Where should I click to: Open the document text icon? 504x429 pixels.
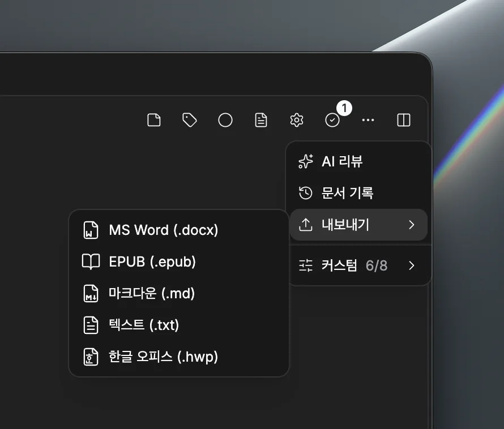[261, 120]
